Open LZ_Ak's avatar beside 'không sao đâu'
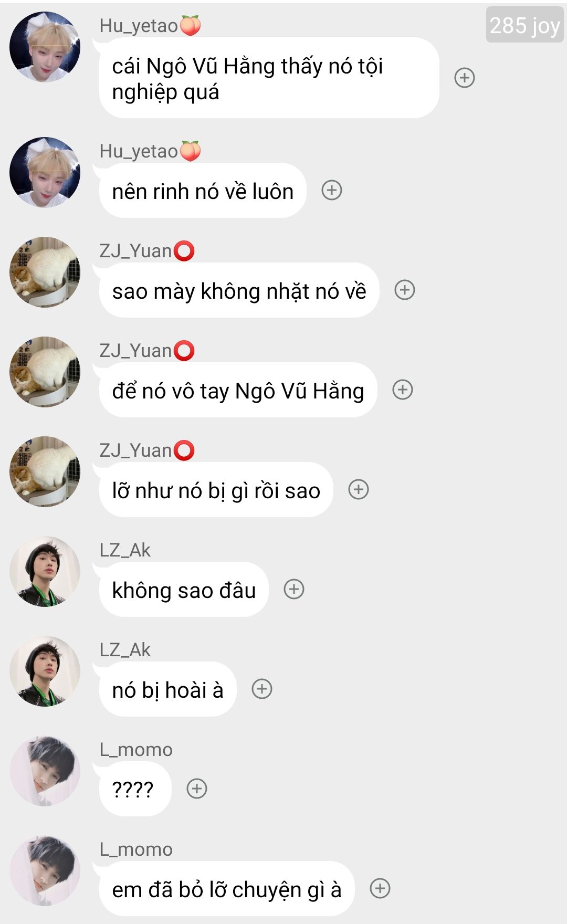Screen dimensions: 567x924 point(45,571)
